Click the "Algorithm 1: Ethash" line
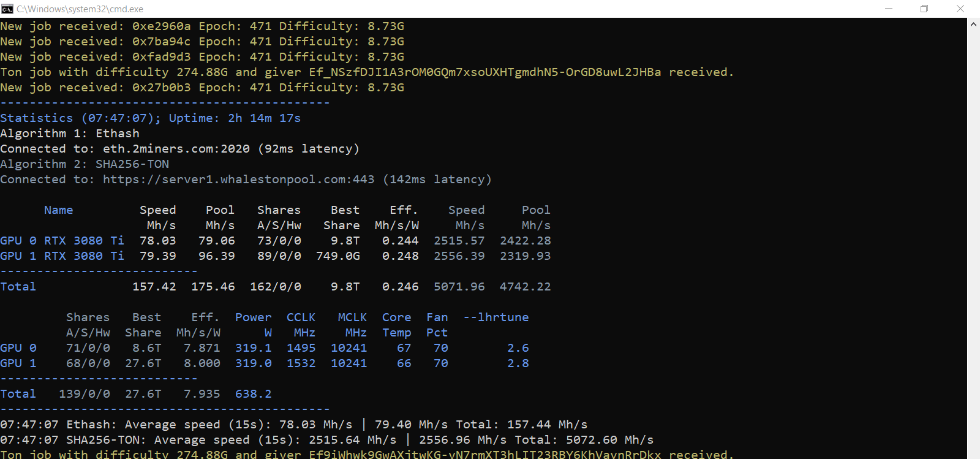This screenshot has height=459, width=980. tap(70, 134)
